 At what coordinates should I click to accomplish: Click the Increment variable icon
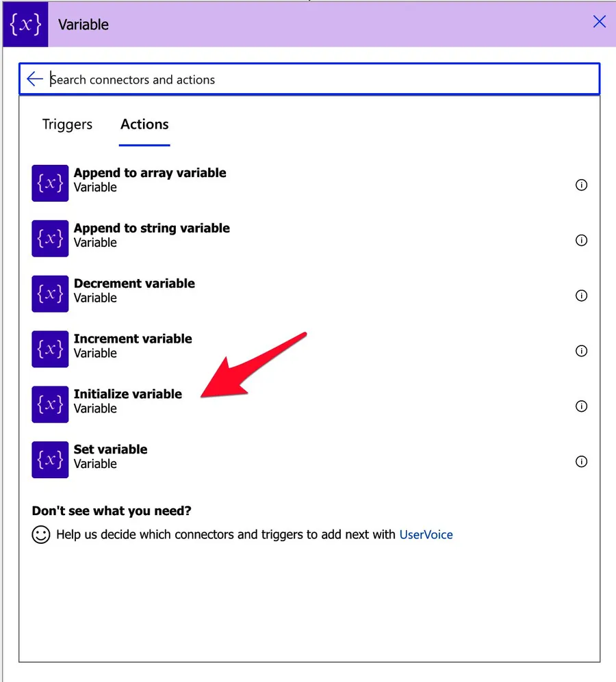pos(50,350)
